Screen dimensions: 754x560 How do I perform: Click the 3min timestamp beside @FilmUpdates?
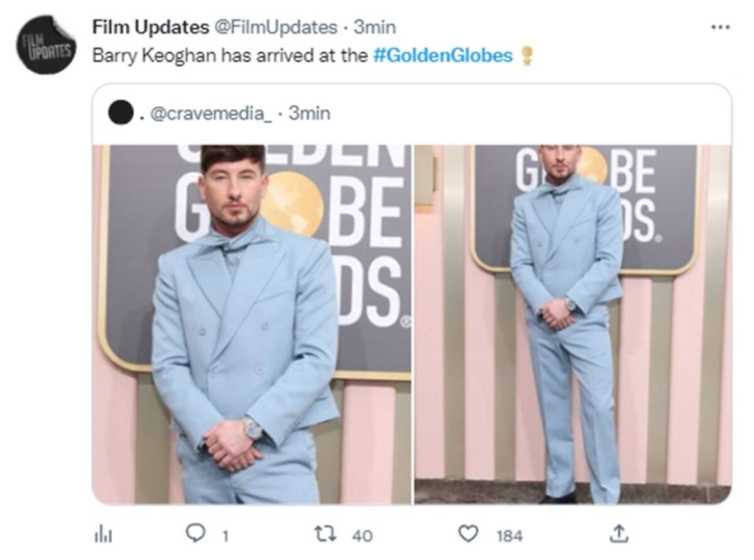click(374, 28)
